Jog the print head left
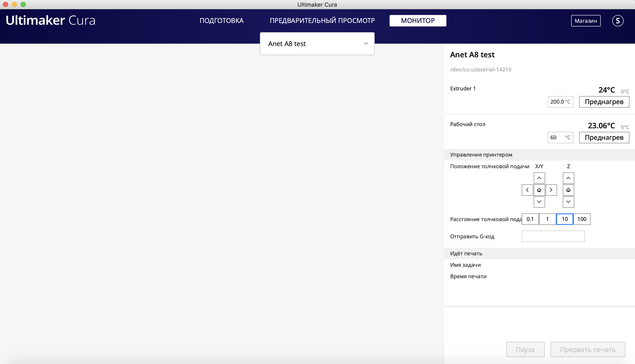This screenshot has height=364, width=635. click(x=527, y=190)
